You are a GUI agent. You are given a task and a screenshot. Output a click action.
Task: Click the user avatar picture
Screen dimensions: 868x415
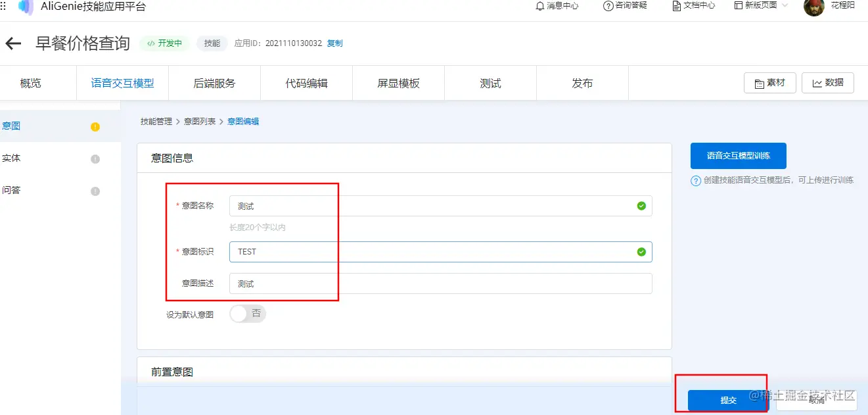point(813,6)
